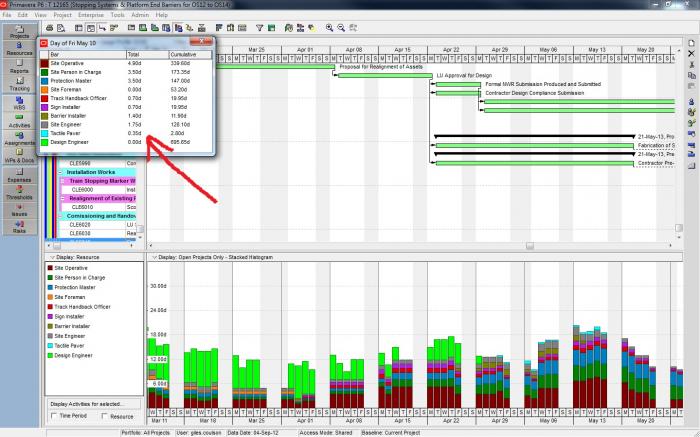This screenshot has width=700, height=437.
Task: Click Tactile Paver cyan swatch in popup
Action: [44, 133]
